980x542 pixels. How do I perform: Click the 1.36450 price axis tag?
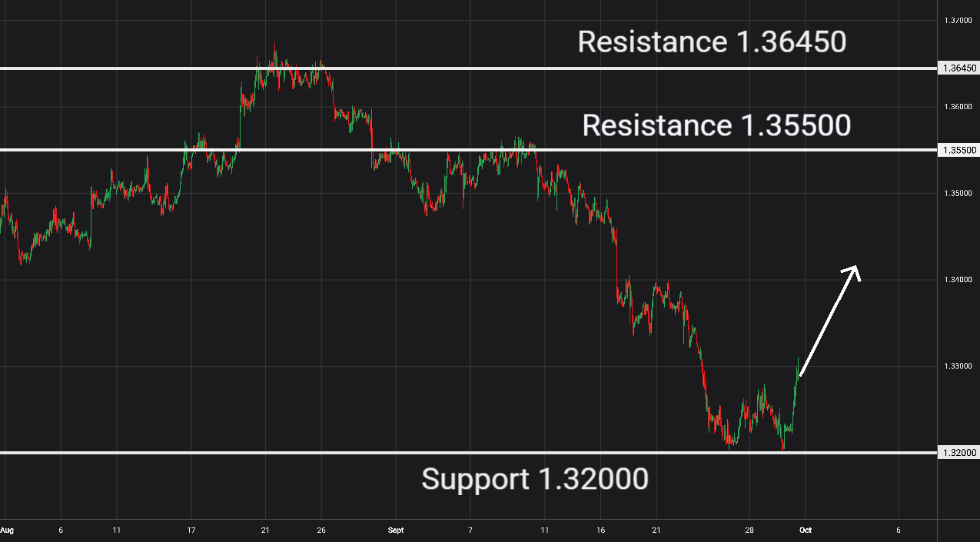958,68
